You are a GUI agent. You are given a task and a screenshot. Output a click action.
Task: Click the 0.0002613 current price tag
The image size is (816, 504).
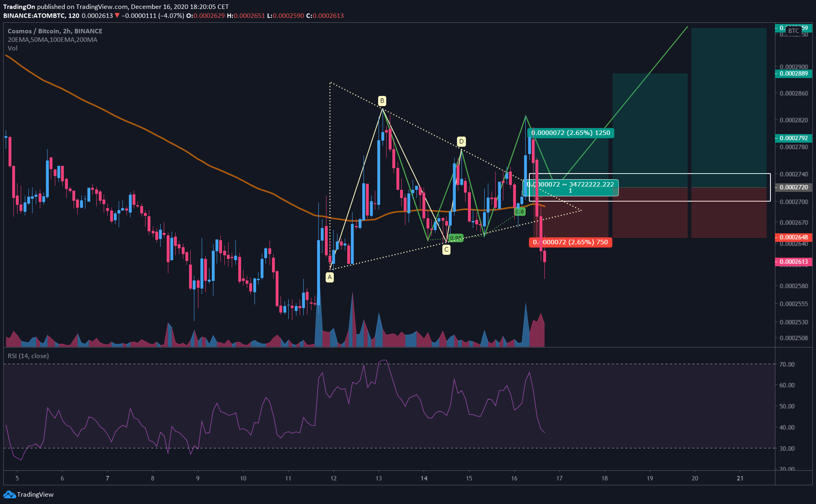794,261
